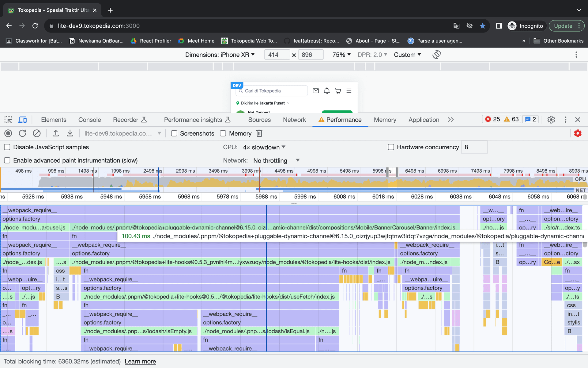Reload the page with the refresh icon

35,26
